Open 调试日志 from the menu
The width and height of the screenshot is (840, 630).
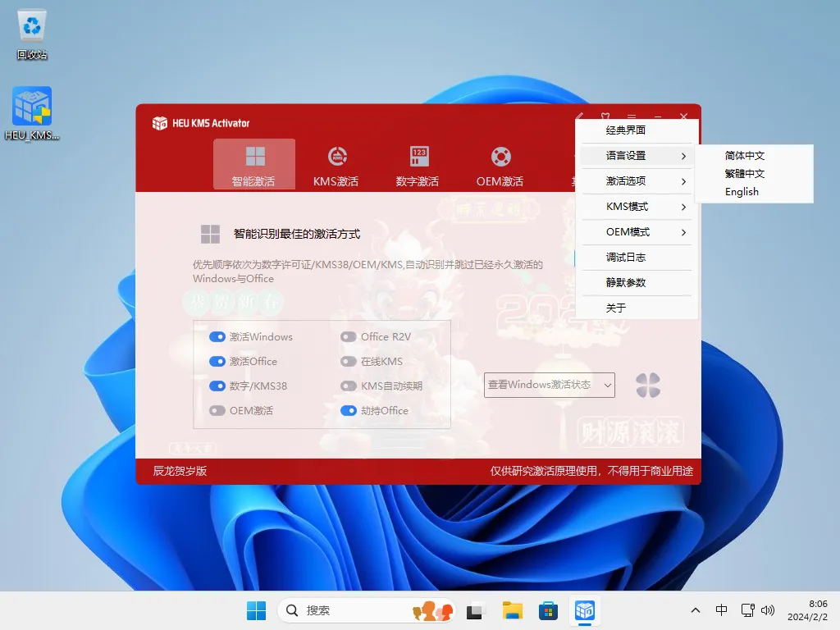coord(637,257)
